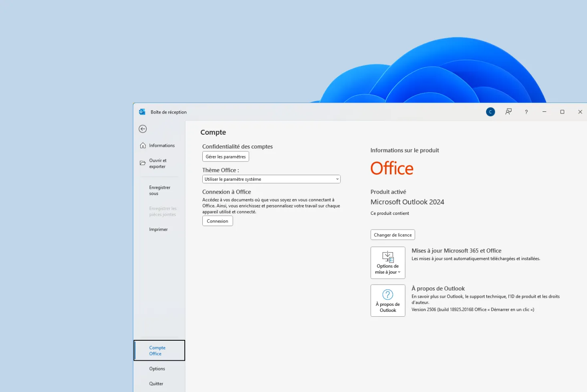
Task: Open the account avatar with letter C
Action: [490, 112]
